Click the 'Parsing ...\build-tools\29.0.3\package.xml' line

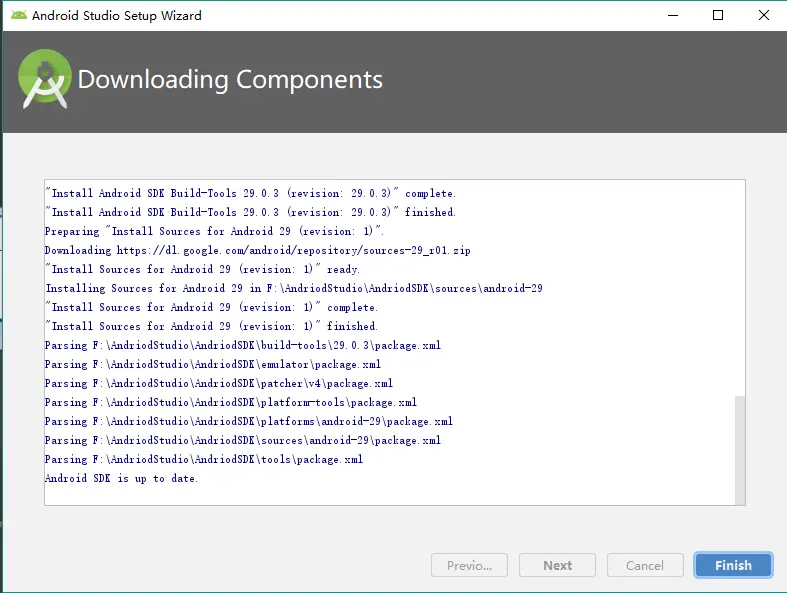(x=243, y=345)
